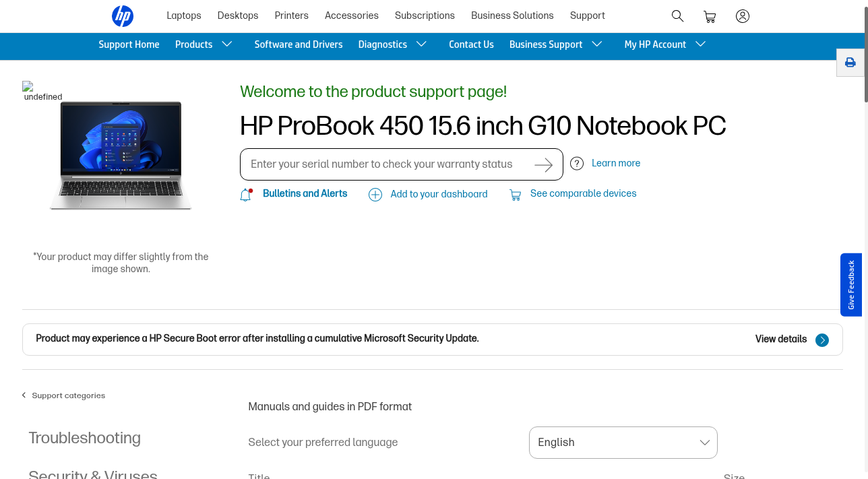Select the Troubleshooting category
The width and height of the screenshot is (868, 479).
coord(85,438)
